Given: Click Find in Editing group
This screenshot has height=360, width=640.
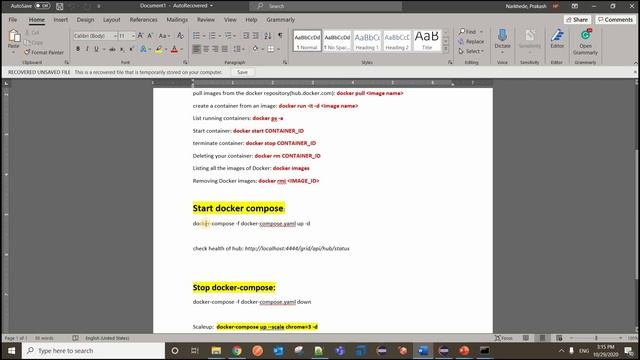Looking at the screenshot, I should [x=471, y=32].
